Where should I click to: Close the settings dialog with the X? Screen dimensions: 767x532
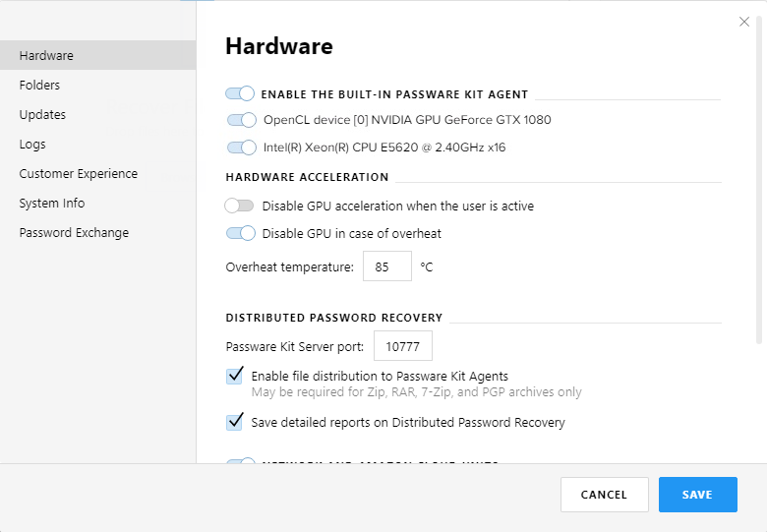744,22
